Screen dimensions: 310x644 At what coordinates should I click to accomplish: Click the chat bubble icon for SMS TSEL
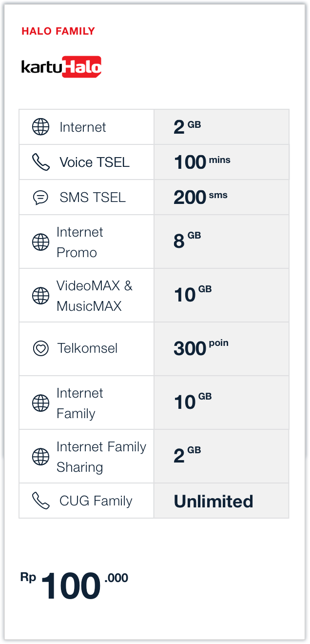click(41, 198)
